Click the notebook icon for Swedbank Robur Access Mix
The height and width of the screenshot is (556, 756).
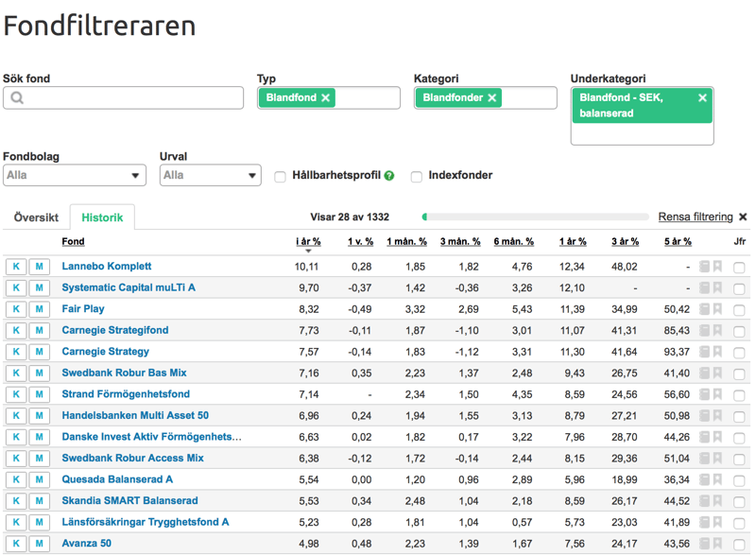click(x=704, y=458)
